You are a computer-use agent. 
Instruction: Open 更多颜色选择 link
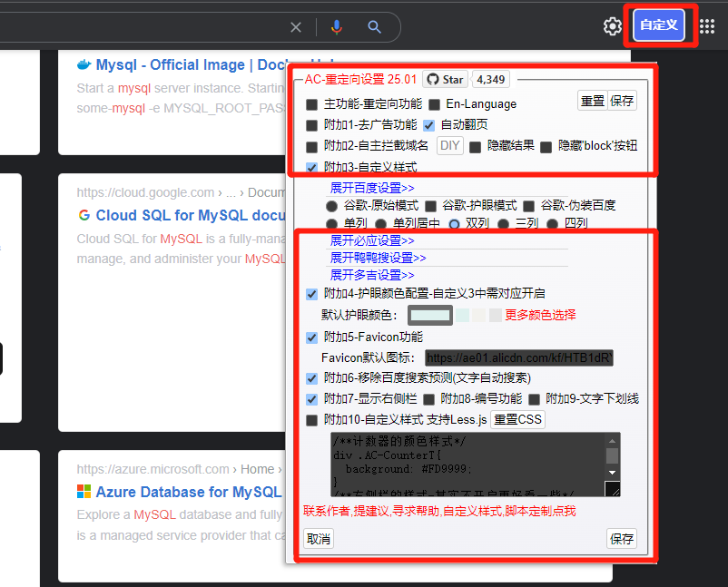point(540,315)
